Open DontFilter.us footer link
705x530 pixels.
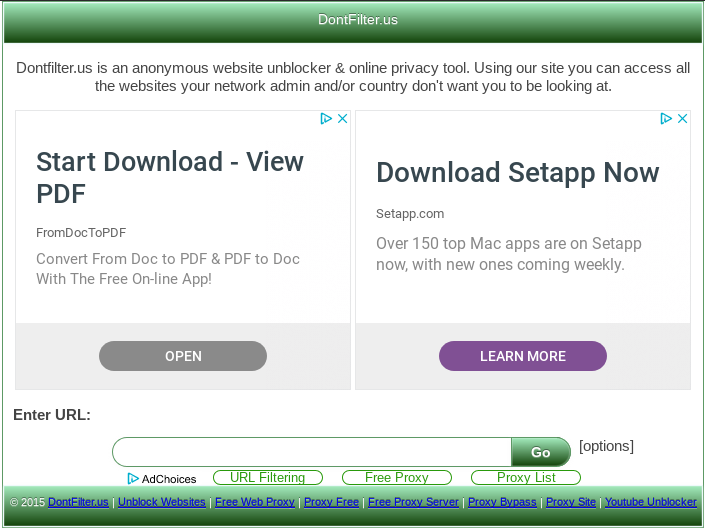[78, 502]
